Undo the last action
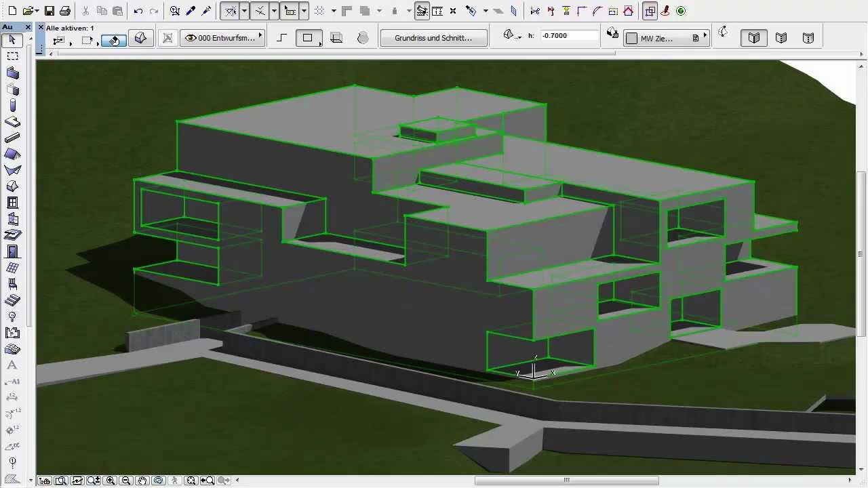This screenshot has width=868, height=488. 138,11
